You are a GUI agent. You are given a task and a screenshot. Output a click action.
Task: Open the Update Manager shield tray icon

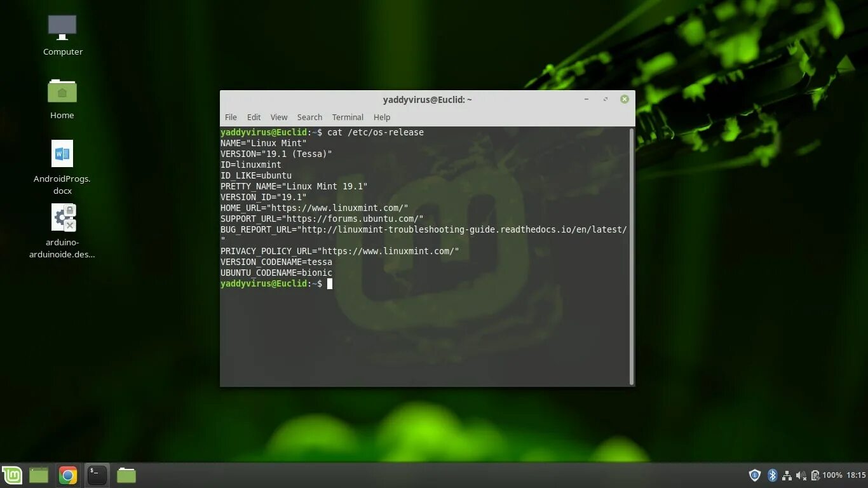(x=755, y=475)
